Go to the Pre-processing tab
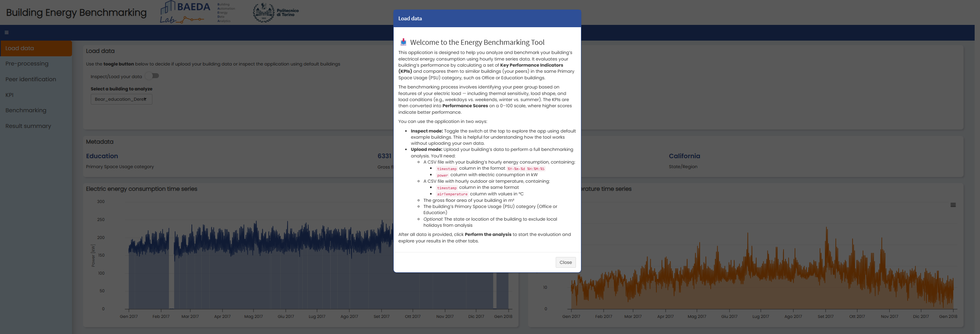Screen dimensions: 980x334 [36, 64]
